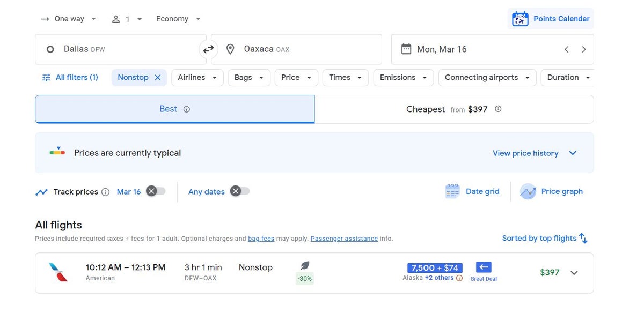Switch to the Cheapest tab

point(453,109)
